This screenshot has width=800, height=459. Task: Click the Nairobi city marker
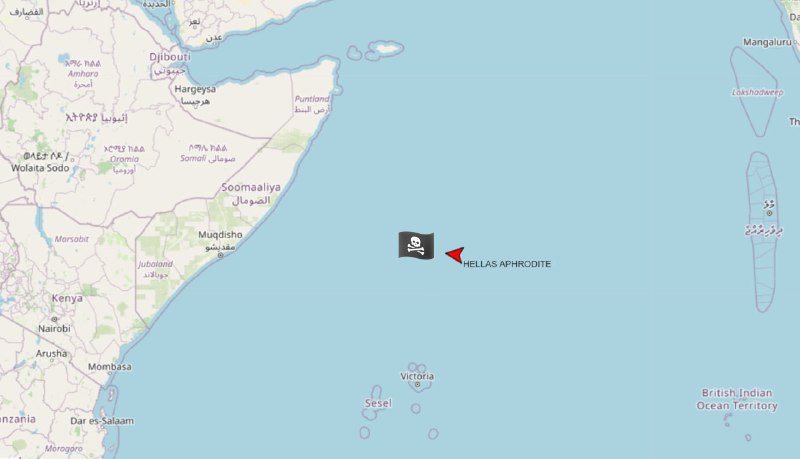click(x=54, y=319)
